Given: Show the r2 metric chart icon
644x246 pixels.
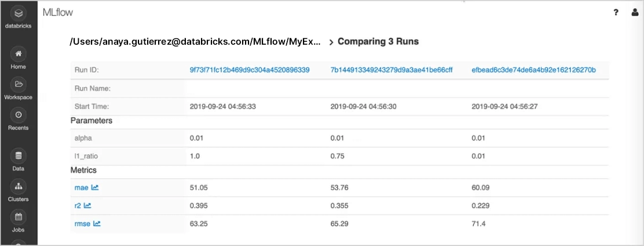Looking at the screenshot, I should point(87,205).
